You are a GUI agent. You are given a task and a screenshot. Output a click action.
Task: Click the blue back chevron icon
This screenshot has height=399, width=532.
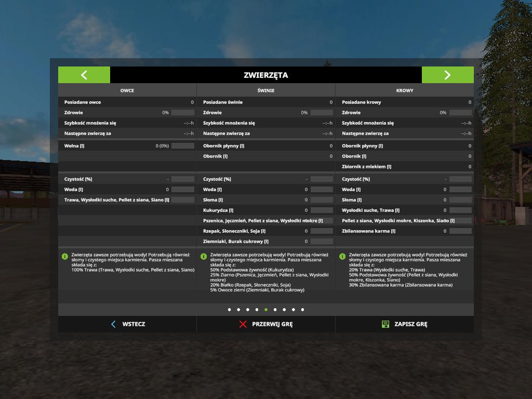click(113, 324)
